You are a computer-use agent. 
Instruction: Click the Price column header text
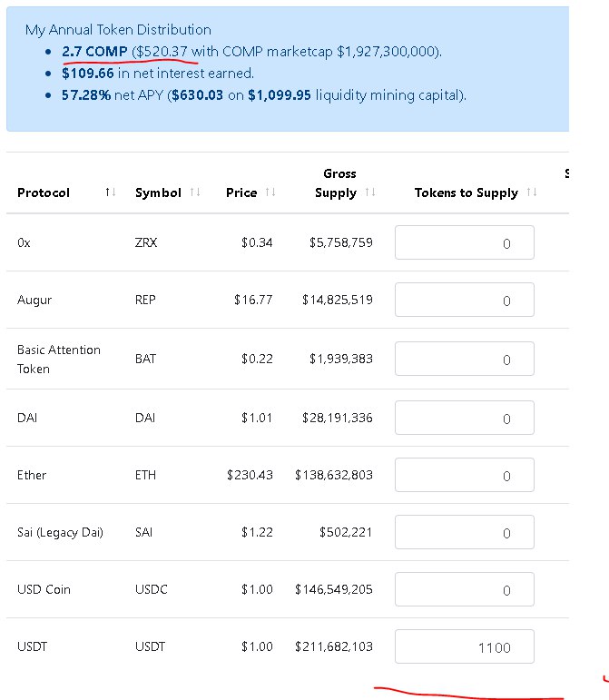[241, 192]
